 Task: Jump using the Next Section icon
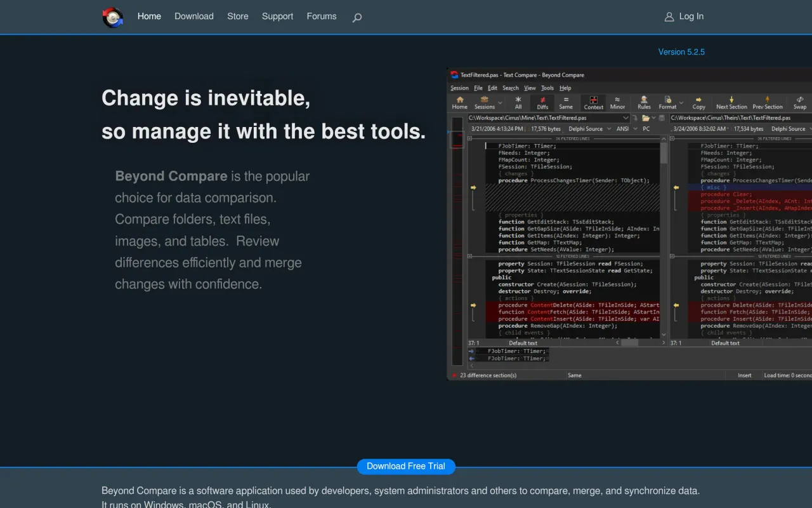point(731,100)
